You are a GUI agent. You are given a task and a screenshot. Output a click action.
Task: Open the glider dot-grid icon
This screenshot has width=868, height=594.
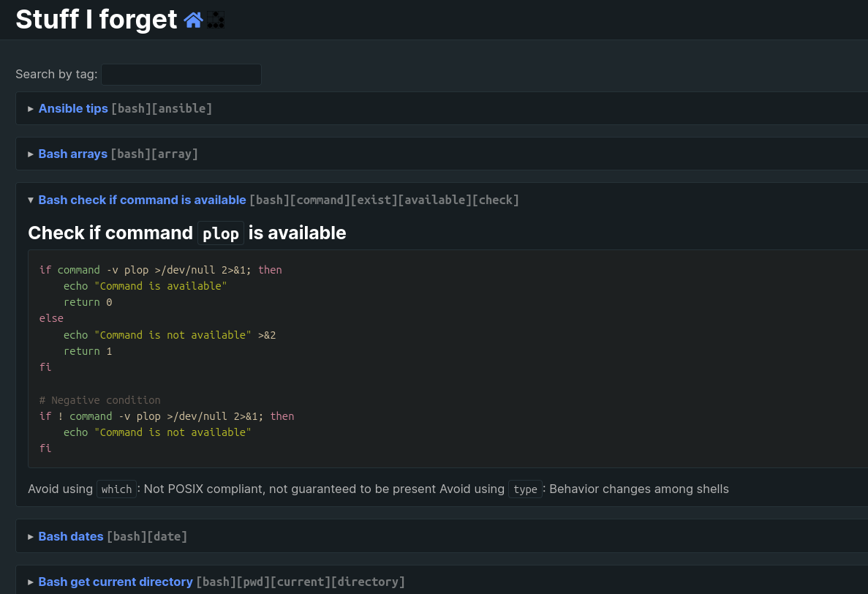216,20
